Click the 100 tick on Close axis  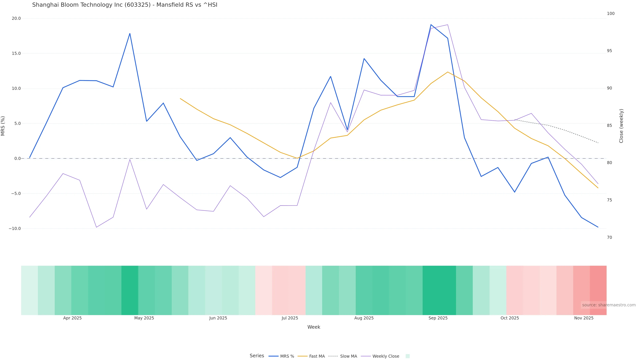pyautogui.click(x=610, y=13)
